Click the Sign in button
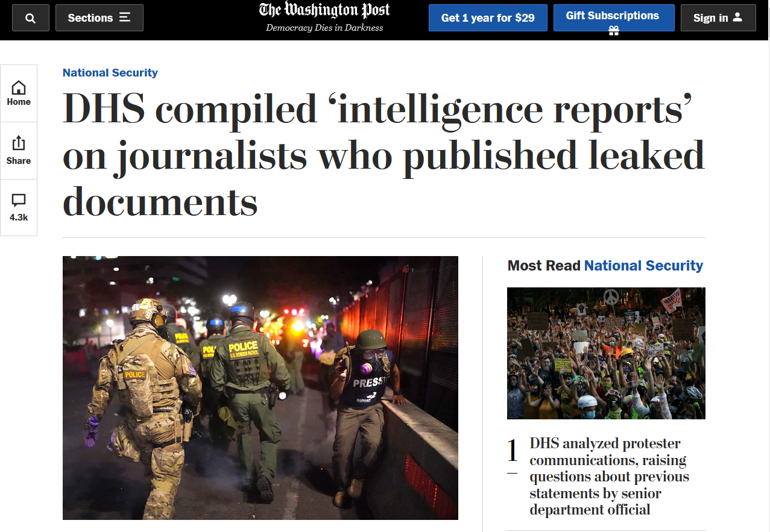This screenshot has height=532, width=770. coord(718,18)
